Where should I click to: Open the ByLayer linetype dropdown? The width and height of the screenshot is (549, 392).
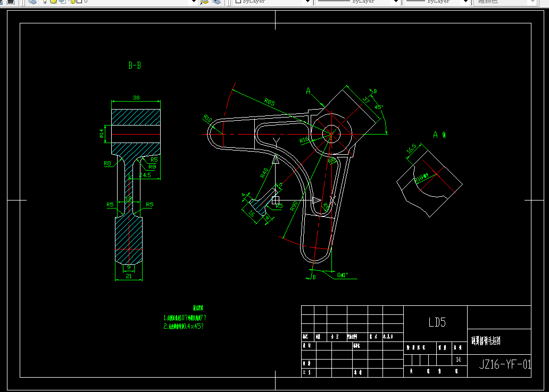396,2
